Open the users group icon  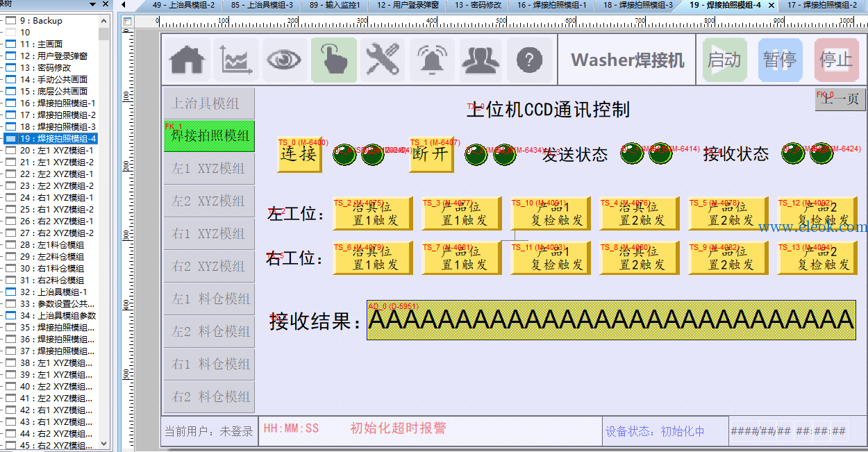tap(481, 60)
